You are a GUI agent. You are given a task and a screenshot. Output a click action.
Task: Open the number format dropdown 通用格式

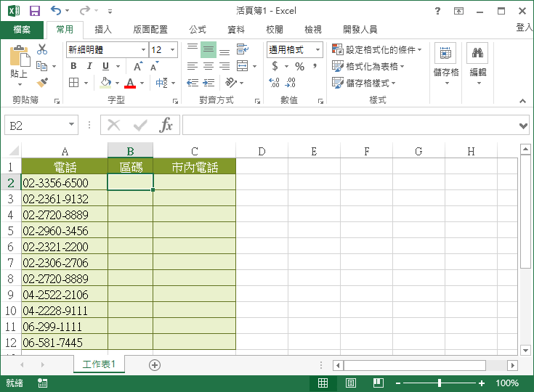point(317,49)
